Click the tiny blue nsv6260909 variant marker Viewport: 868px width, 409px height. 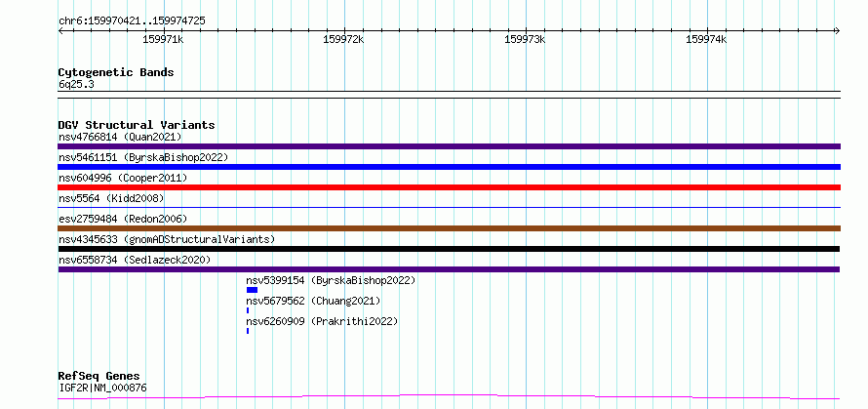tap(248, 331)
